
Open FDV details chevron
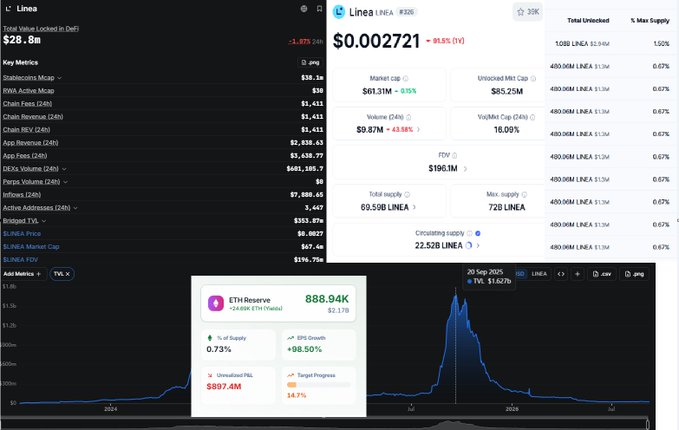(x=465, y=168)
